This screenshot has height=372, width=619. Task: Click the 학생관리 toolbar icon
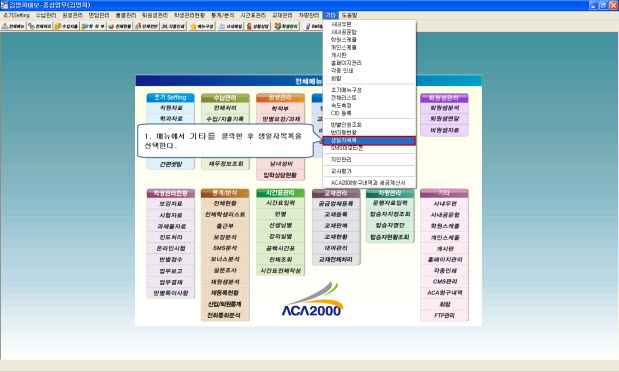pos(286,26)
